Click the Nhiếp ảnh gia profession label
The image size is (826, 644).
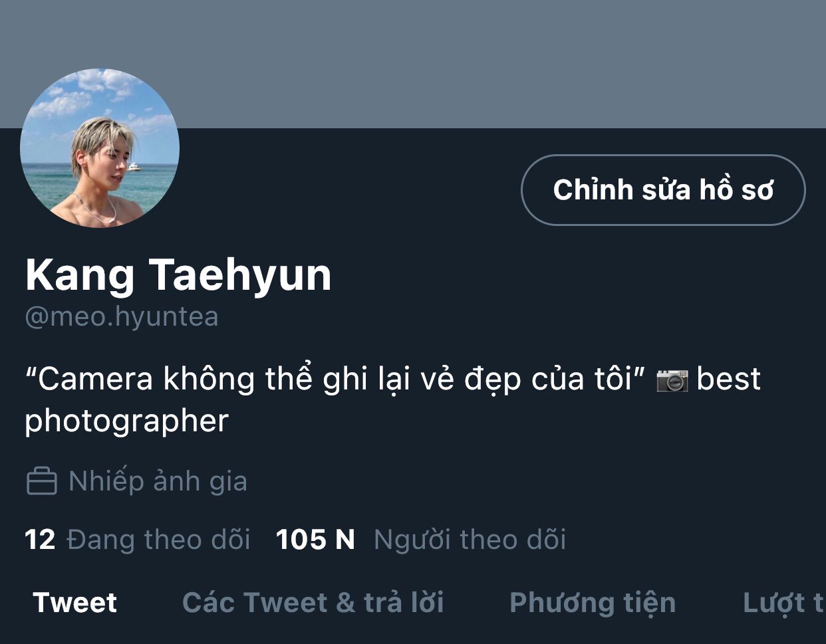tap(158, 481)
